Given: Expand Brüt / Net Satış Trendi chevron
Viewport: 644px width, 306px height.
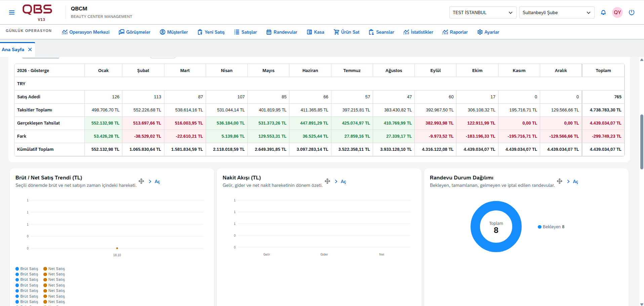Looking at the screenshot, I should (150, 181).
